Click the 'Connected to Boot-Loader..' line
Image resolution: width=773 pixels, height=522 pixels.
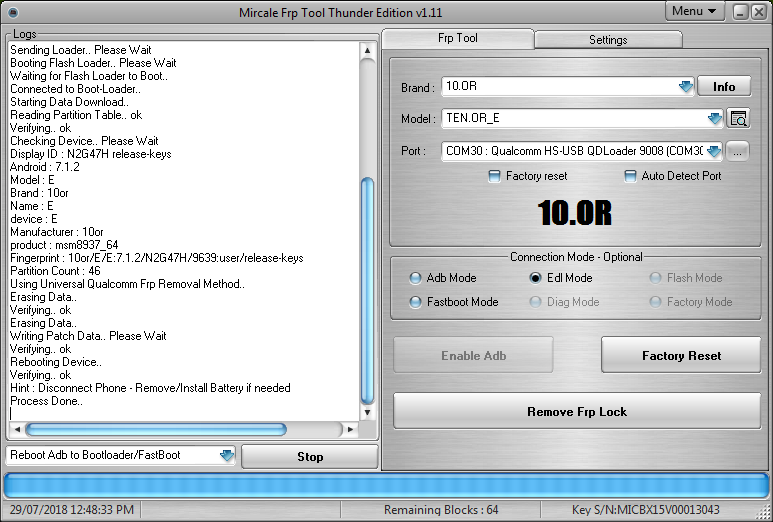click(75, 89)
